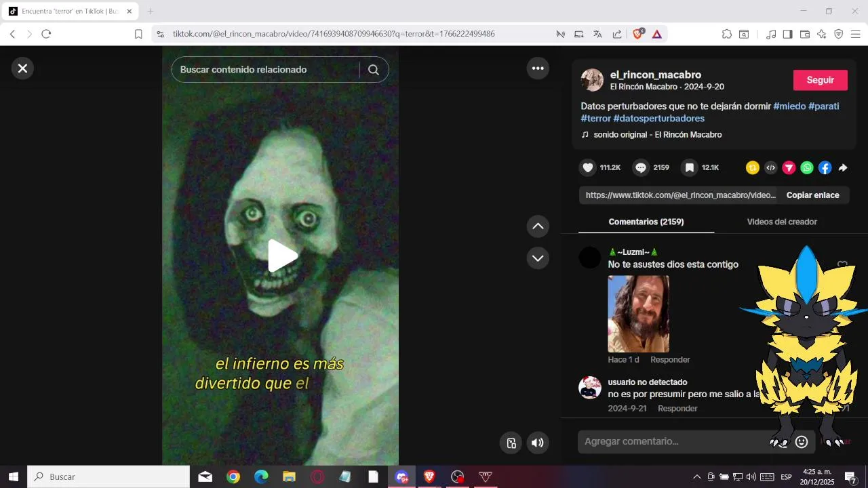This screenshot has width=868, height=488.
Task: Open Brave Wallet icon
Action: click(805, 34)
